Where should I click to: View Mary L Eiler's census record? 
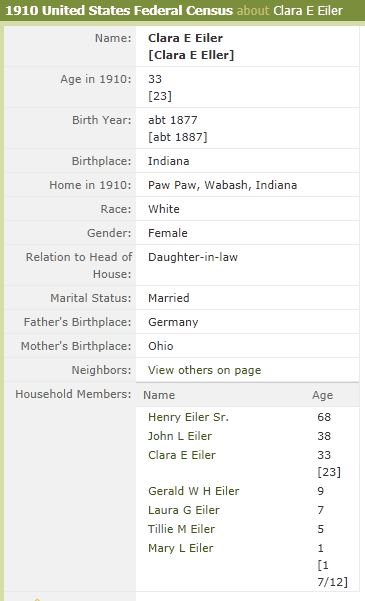coord(181,548)
